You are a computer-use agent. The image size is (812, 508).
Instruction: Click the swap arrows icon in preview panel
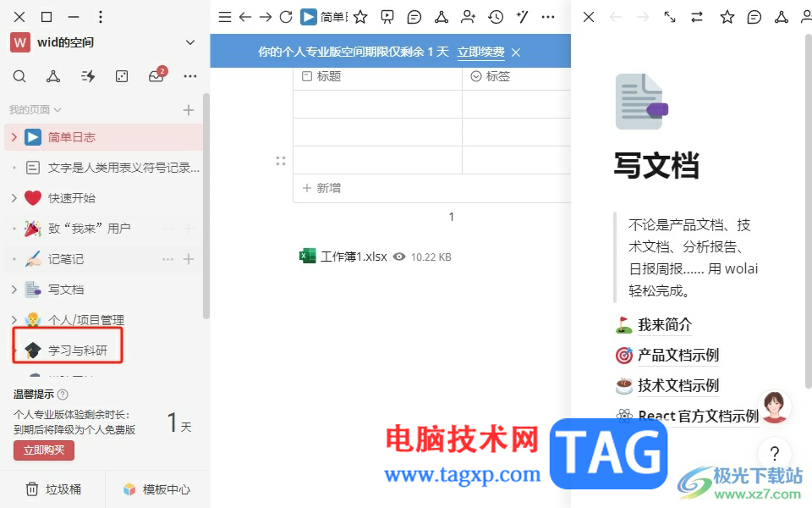[697, 17]
